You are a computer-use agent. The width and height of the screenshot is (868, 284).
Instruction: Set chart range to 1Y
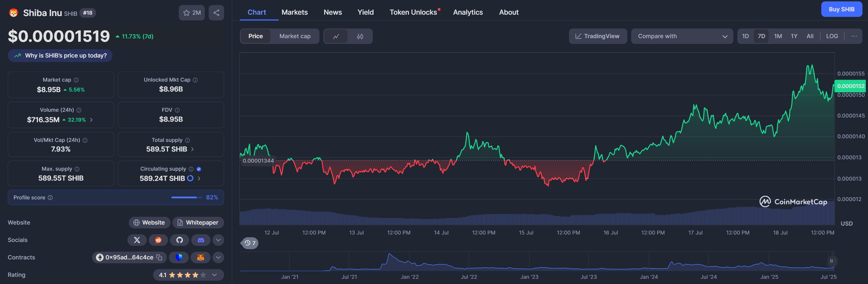(794, 36)
